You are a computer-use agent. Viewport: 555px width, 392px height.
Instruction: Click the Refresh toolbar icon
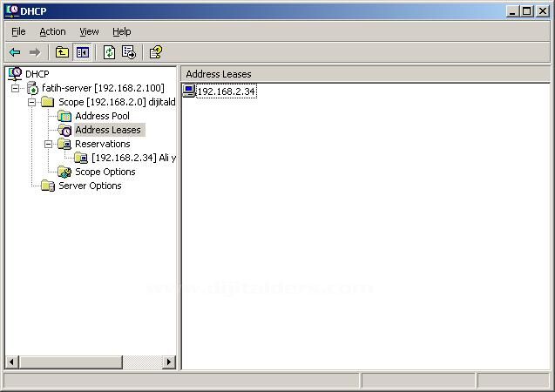tap(109, 52)
